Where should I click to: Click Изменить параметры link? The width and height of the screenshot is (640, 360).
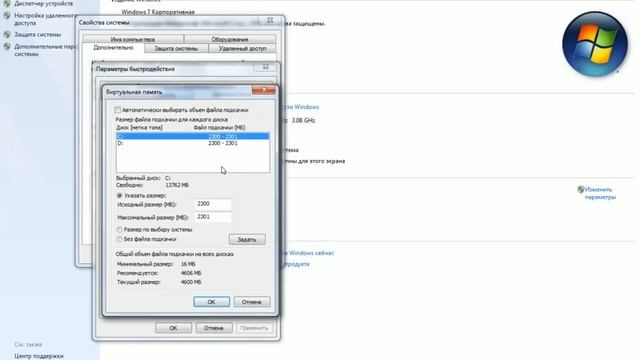tap(600, 193)
